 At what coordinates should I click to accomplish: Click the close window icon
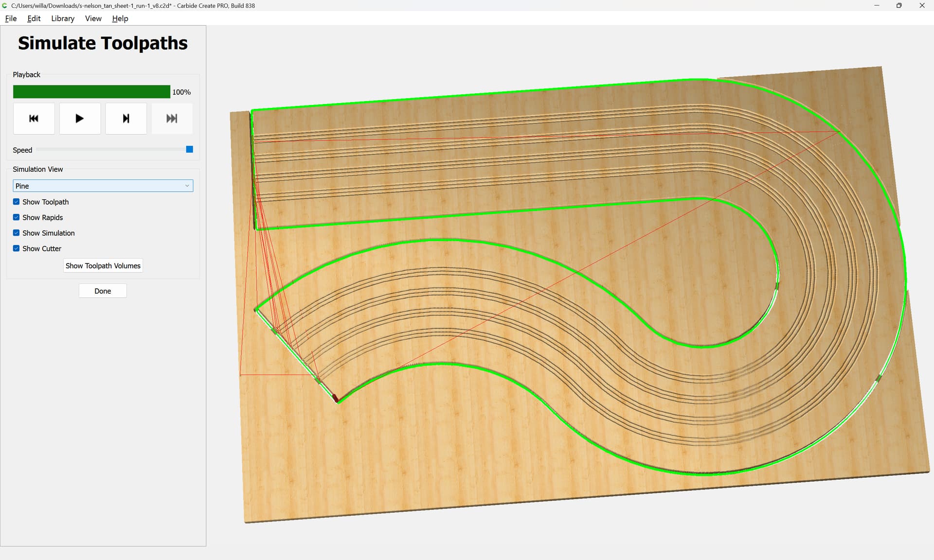(x=922, y=5)
